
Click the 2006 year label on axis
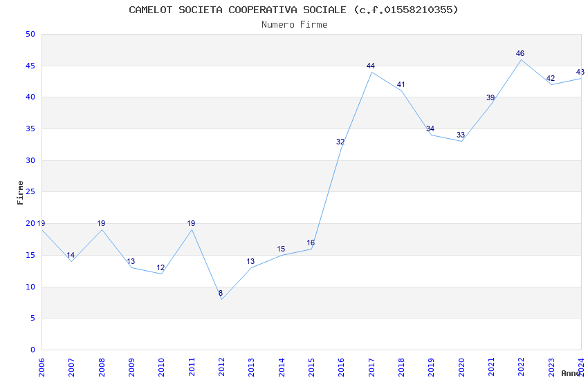click(x=42, y=368)
